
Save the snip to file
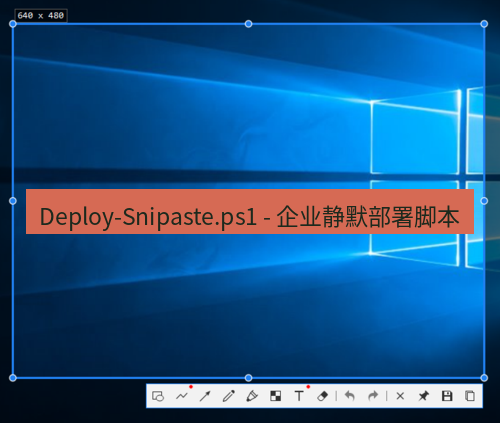coord(447,396)
